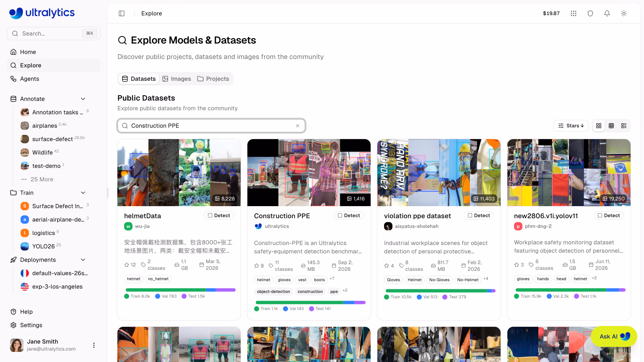Open the apps grid icon

click(x=574, y=13)
